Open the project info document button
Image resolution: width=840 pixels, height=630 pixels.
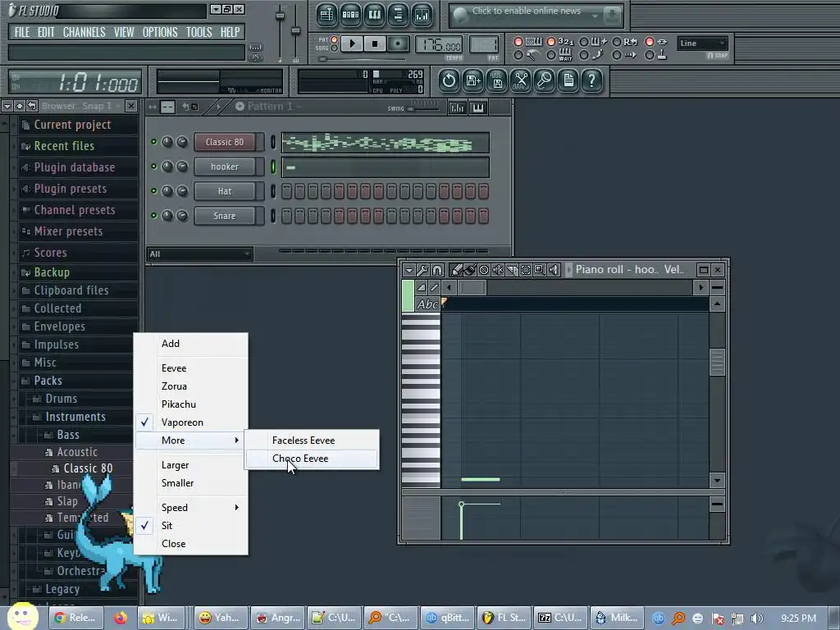click(568, 81)
